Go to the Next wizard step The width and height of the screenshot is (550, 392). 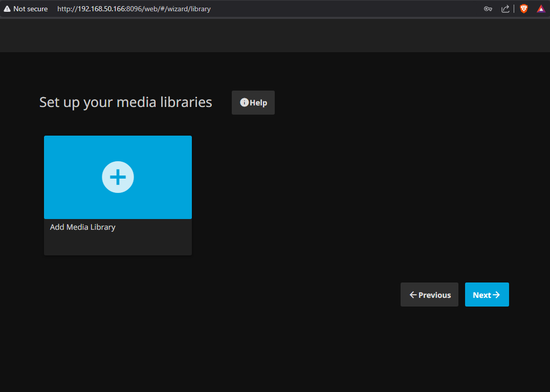(x=487, y=294)
